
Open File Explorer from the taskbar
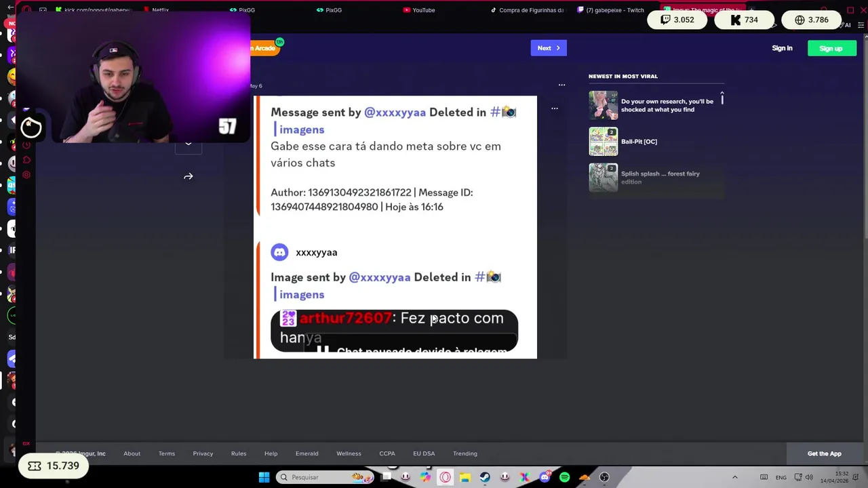(x=465, y=477)
